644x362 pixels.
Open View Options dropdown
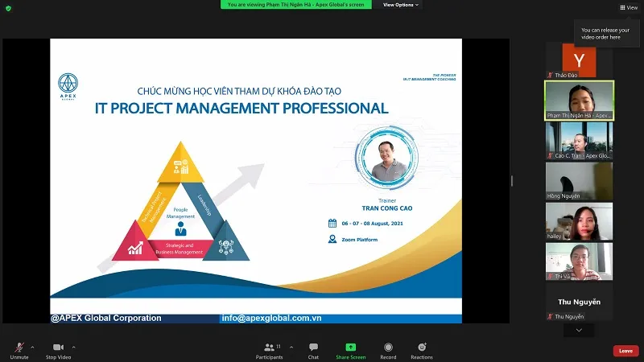[x=400, y=5]
